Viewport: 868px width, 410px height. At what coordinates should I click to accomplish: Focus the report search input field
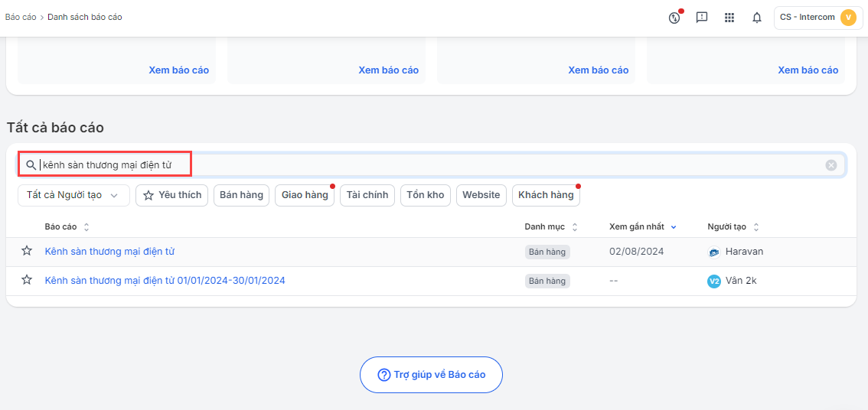click(x=432, y=165)
